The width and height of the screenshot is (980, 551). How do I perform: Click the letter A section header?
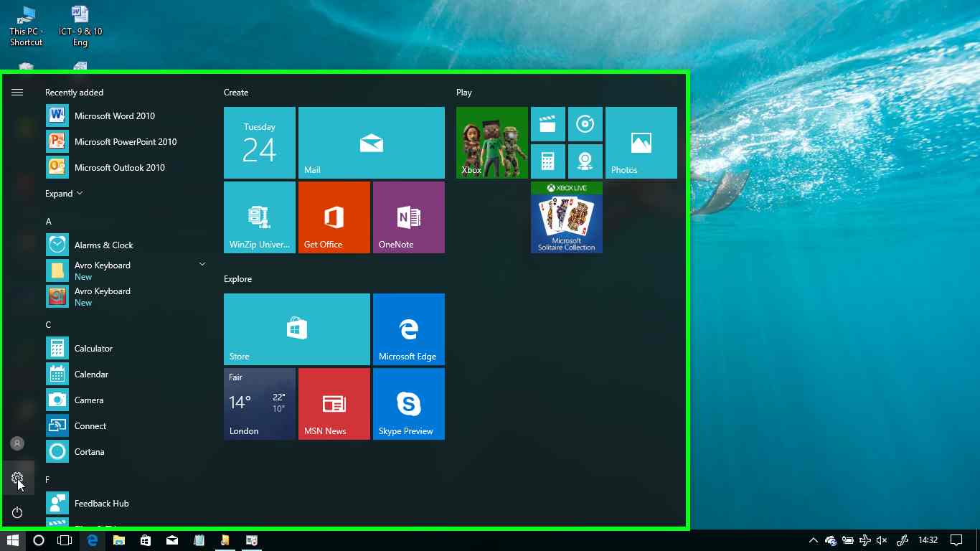pyautogui.click(x=49, y=222)
